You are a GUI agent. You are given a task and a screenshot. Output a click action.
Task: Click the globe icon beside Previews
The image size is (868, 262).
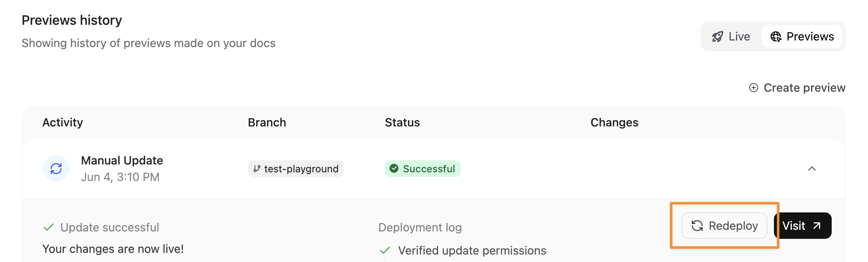click(776, 37)
